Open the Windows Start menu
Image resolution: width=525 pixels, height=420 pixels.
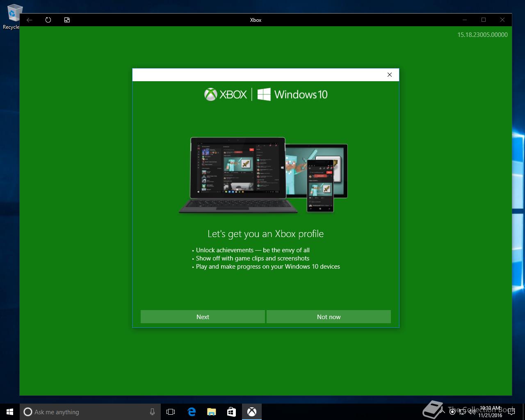click(10, 412)
